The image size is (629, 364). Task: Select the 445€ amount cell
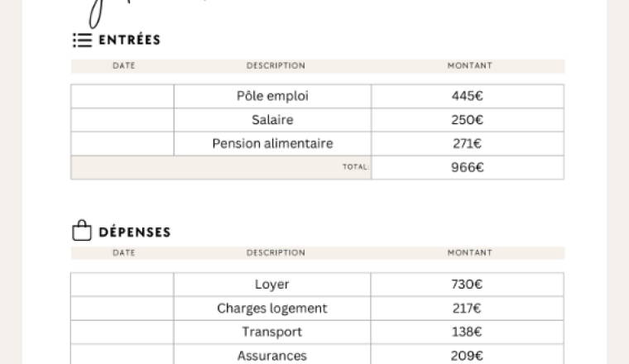[468, 96]
